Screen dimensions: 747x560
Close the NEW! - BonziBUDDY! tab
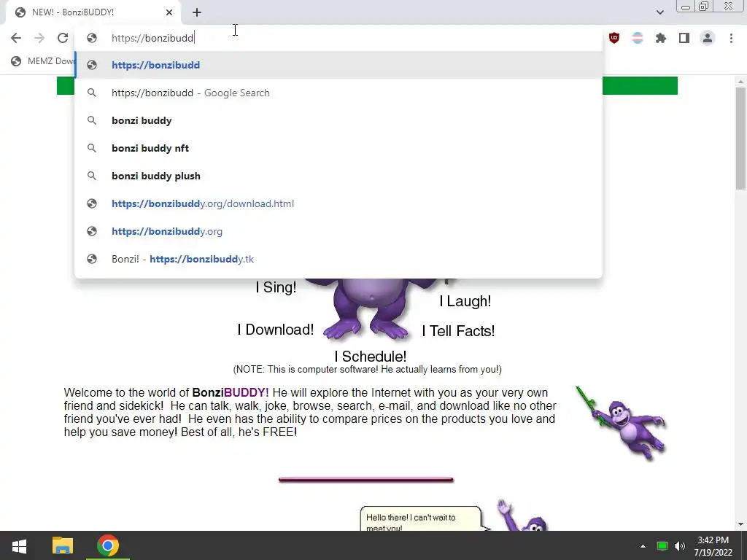(169, 12)
